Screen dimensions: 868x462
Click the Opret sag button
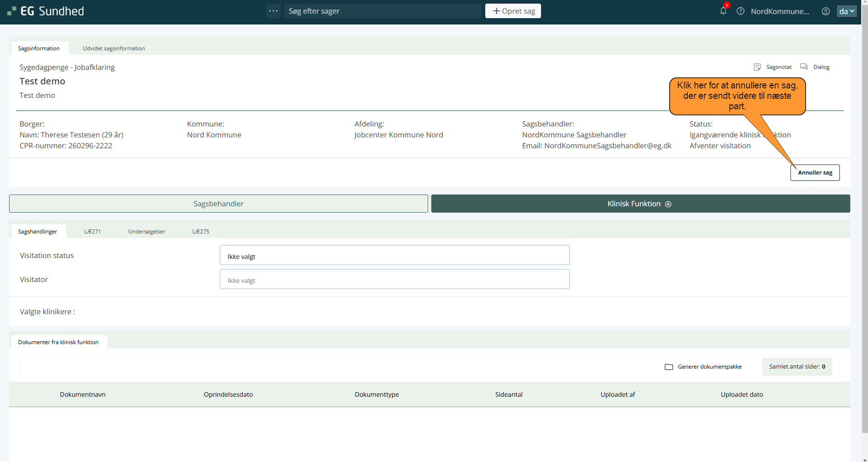point(513,11)
